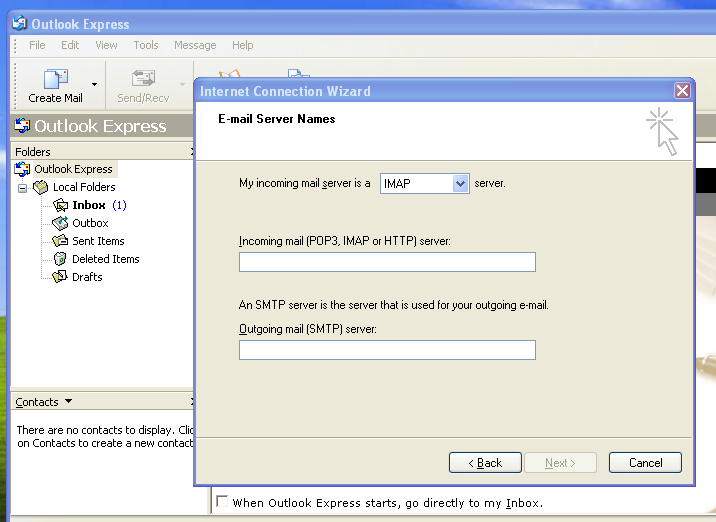
Task: Cancel the Internet Connection Wizard
Action: 645,463
